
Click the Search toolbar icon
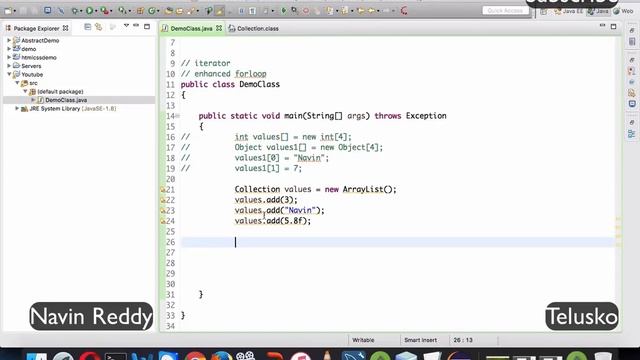click(190, 11)
